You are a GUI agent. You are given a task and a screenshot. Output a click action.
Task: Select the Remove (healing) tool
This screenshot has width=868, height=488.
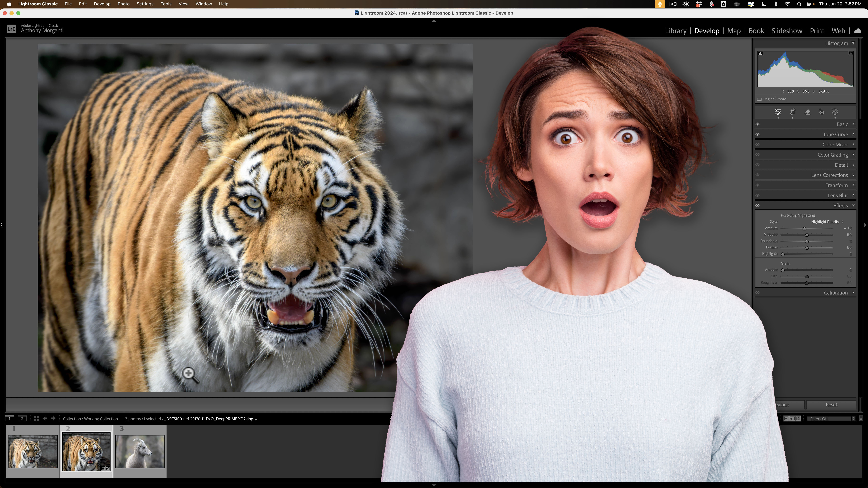(x=807, y=112)
